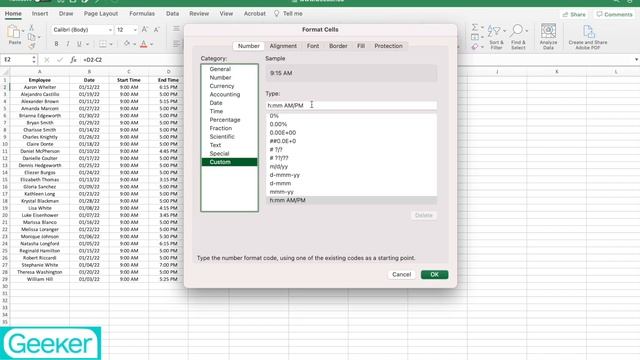This screenshot has width=640, height=360.
Task: Click the Employee column header cell
Action: (x=40, y=80)
